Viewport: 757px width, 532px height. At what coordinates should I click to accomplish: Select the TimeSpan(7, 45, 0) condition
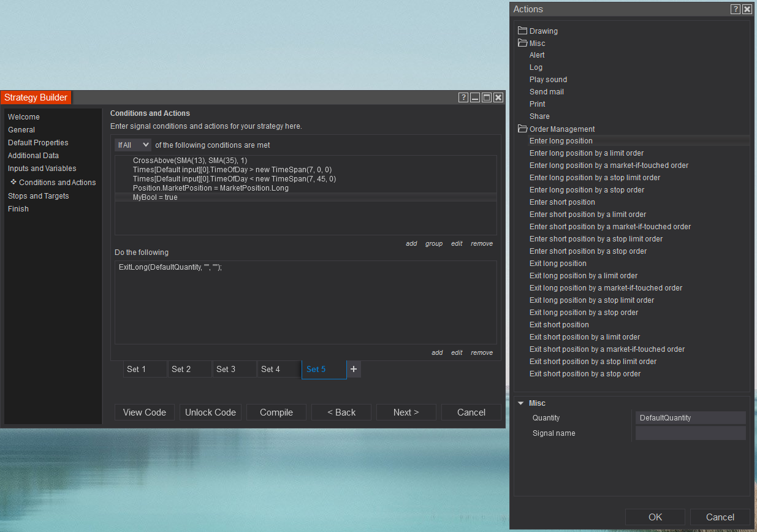(234, 179)
